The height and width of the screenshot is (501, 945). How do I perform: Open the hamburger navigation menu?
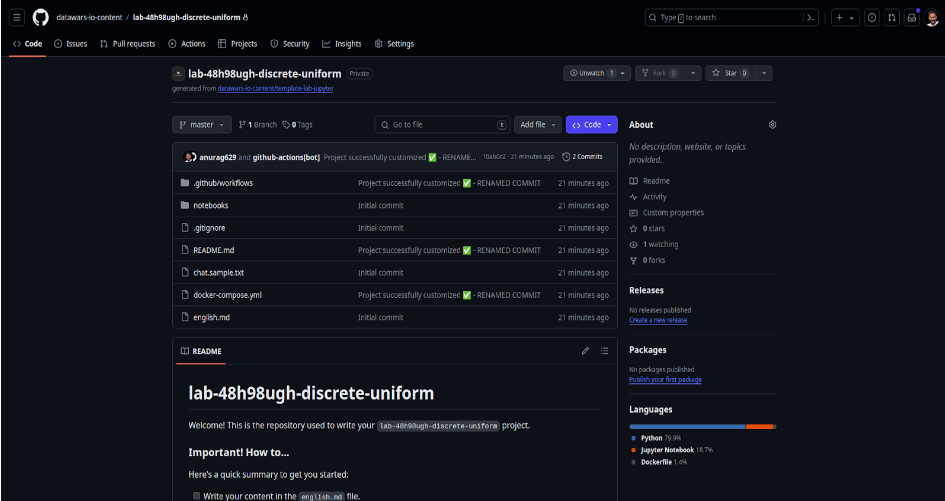pyautogui.click(x=17, y=17)
